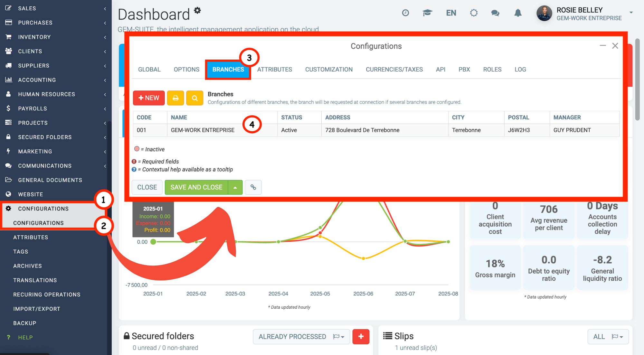Open the API tab
644x355 pixels.
440,69
